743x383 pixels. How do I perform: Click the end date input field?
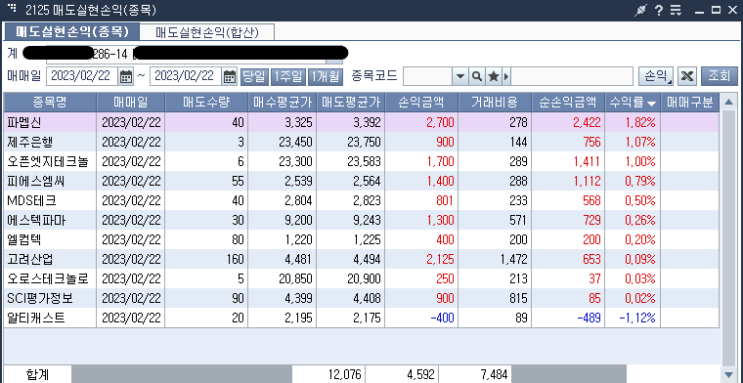[x=186, y=76]
